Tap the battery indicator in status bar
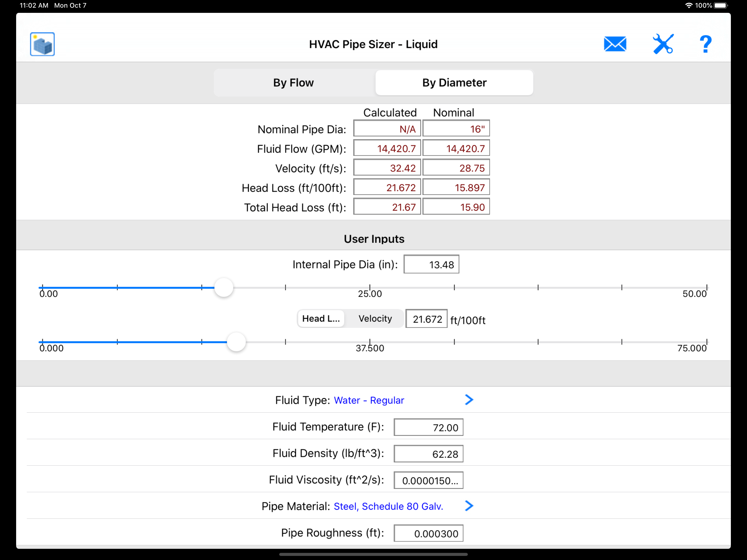Image resolution: width=747 pixels, height=560 pixels. (720, 5)
